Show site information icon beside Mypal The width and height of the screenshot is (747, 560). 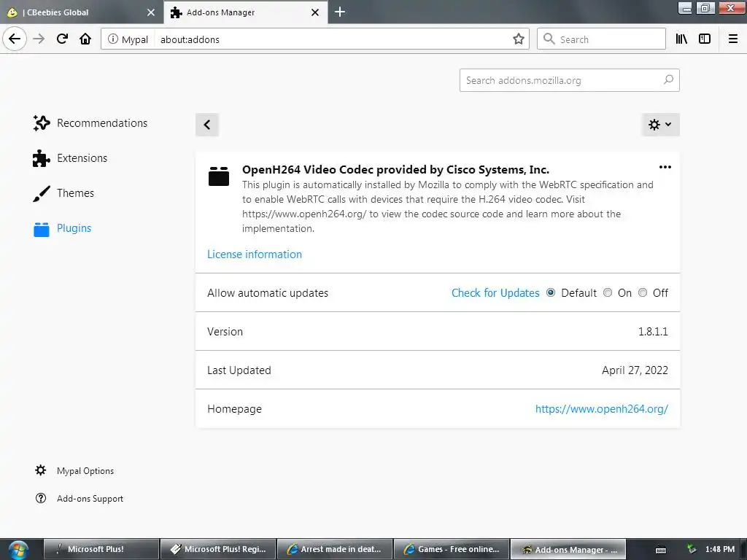click(112, 39)
